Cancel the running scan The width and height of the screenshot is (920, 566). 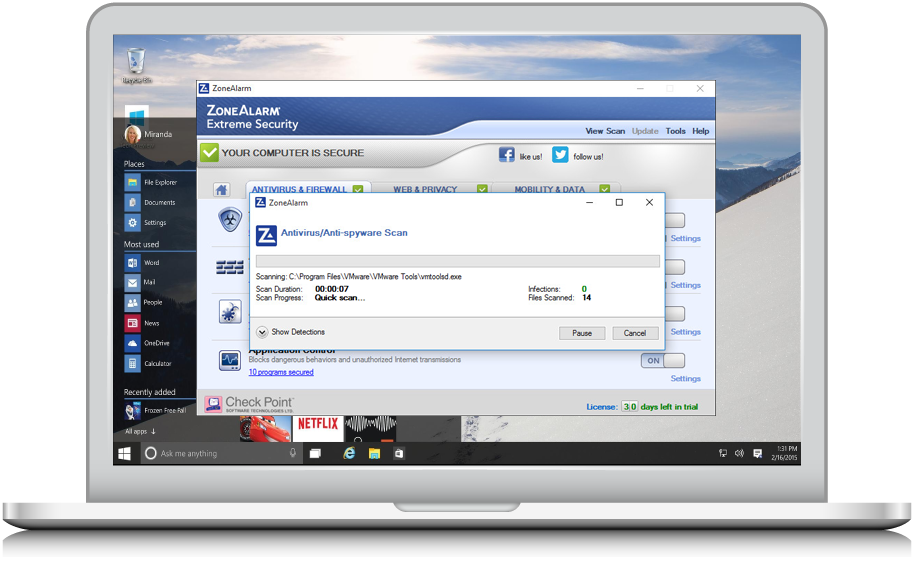point(635,333)
